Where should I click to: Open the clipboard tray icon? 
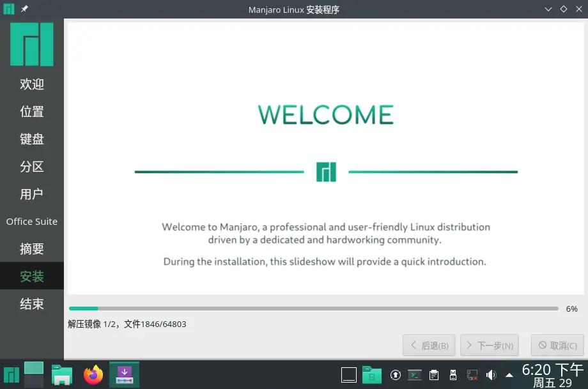click(434, 375)
